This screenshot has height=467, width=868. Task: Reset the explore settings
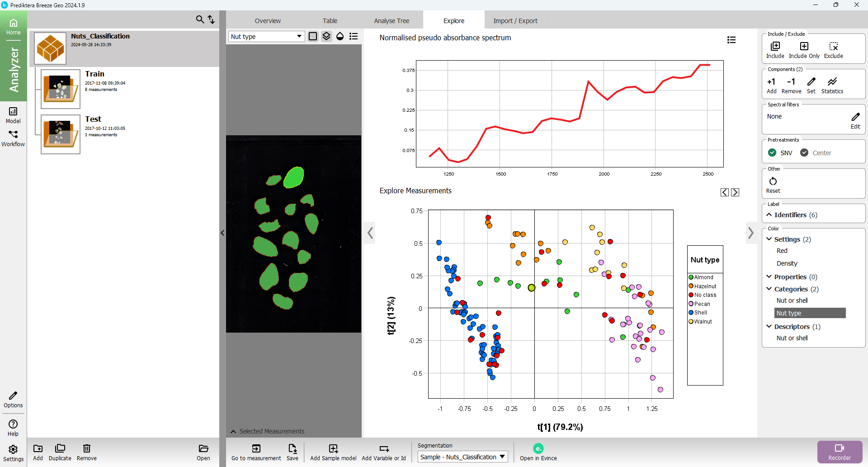click(x=773, y=181)
